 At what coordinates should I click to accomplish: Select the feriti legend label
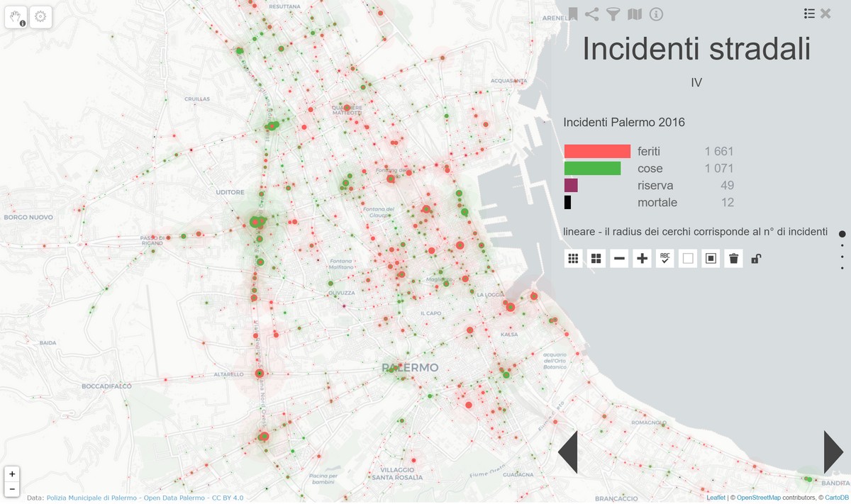pos(650,151)
